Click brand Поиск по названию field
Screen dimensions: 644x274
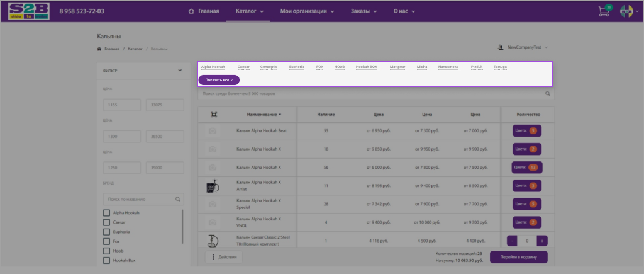[x=143, y=199]
